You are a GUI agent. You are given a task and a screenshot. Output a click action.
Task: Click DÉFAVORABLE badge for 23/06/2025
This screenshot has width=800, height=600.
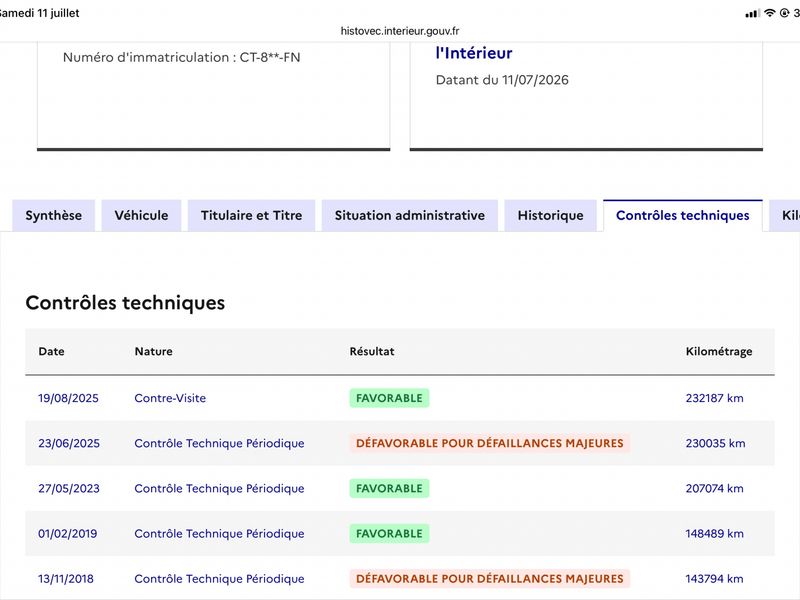490,443
